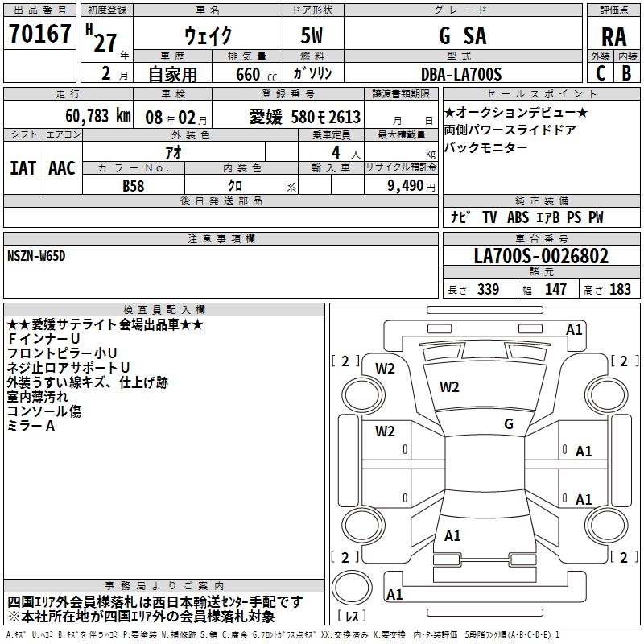Click the width value 147
Image resolution: width=644 pixels, height=644 pixels.
[x=555, y=289]
